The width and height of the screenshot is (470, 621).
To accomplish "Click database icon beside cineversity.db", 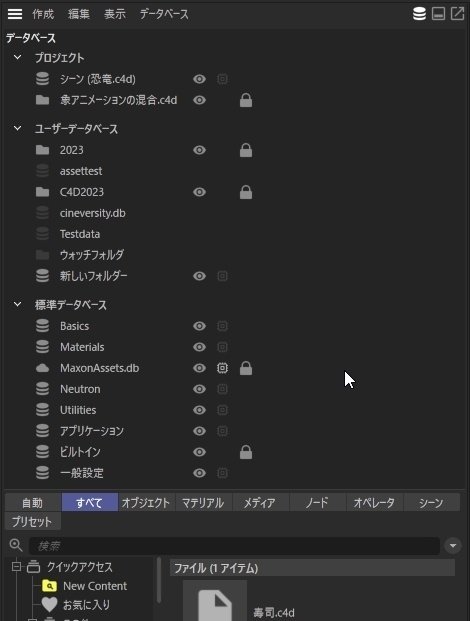I will [42, 213].
